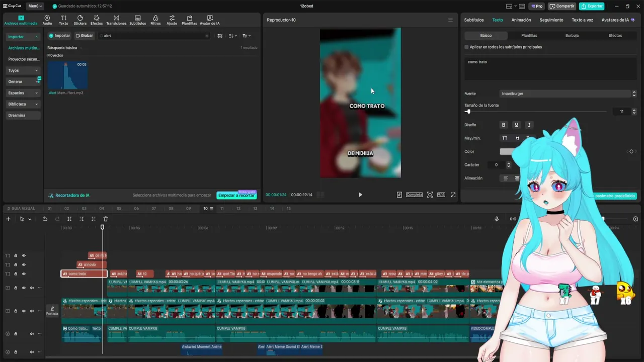Open the Filtros panel
The width and height of the screenshot is (644, 362).
[x=155, y=20]
